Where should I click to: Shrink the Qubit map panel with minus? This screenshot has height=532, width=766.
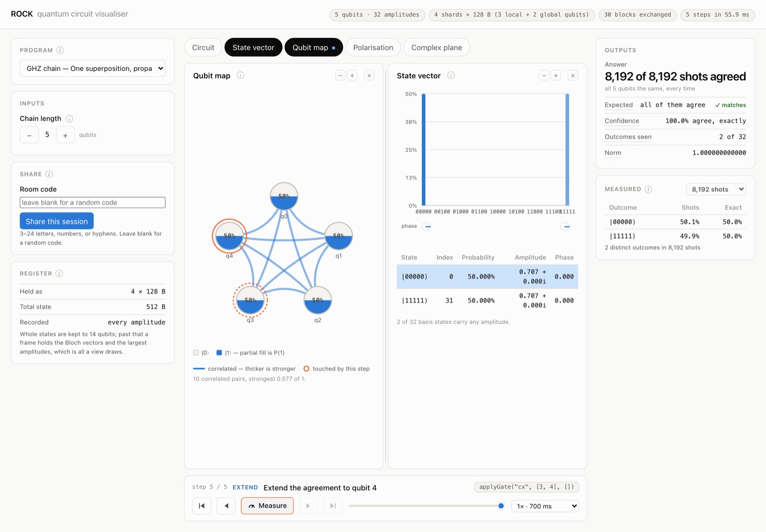[340, 75]
